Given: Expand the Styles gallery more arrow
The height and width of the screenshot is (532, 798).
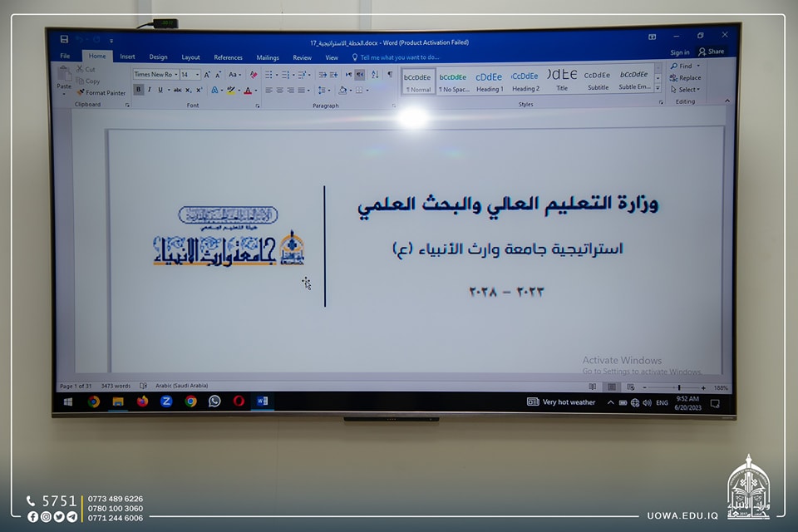Looking at the screenshot, I should 658,88.
